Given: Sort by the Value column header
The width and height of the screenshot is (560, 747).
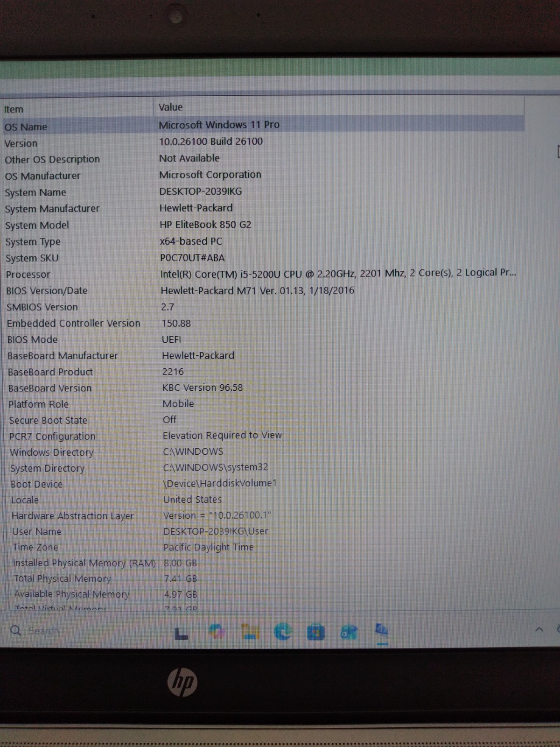Looking at the screenshot, I should pos(339,107).
